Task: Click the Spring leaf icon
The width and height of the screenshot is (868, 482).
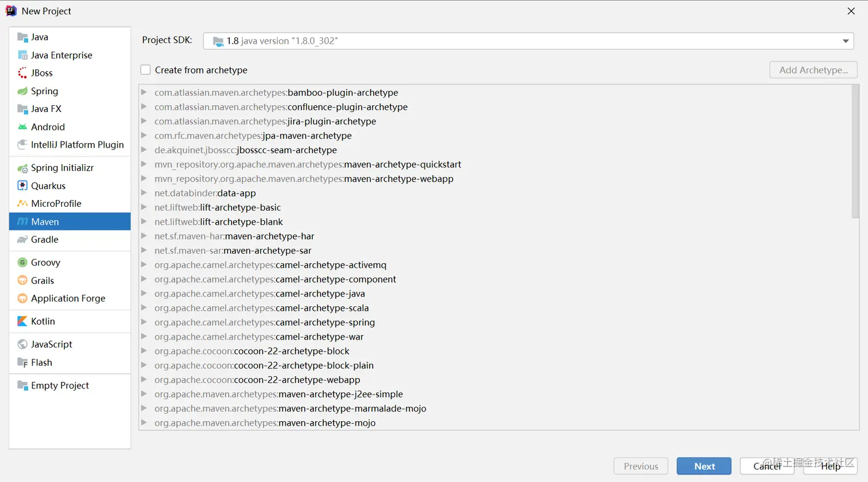Action: click(22, 91)
